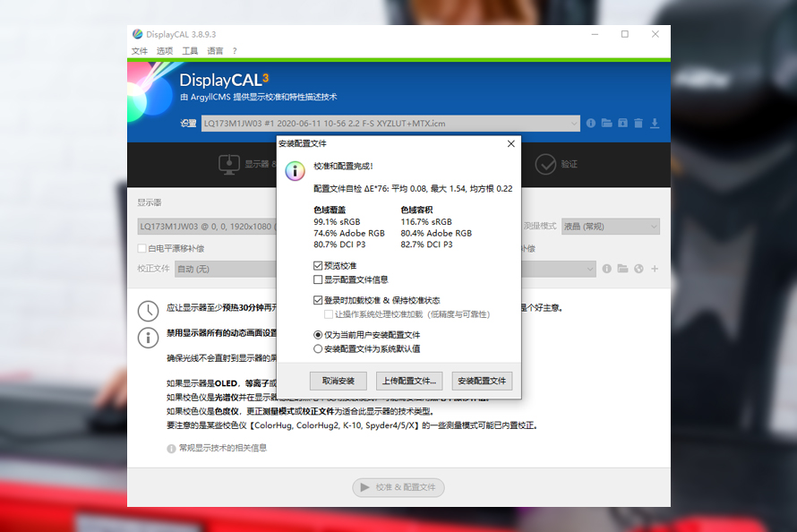
Task: Click the 116.7% sRGB volume value
Action: pos(426,222)
